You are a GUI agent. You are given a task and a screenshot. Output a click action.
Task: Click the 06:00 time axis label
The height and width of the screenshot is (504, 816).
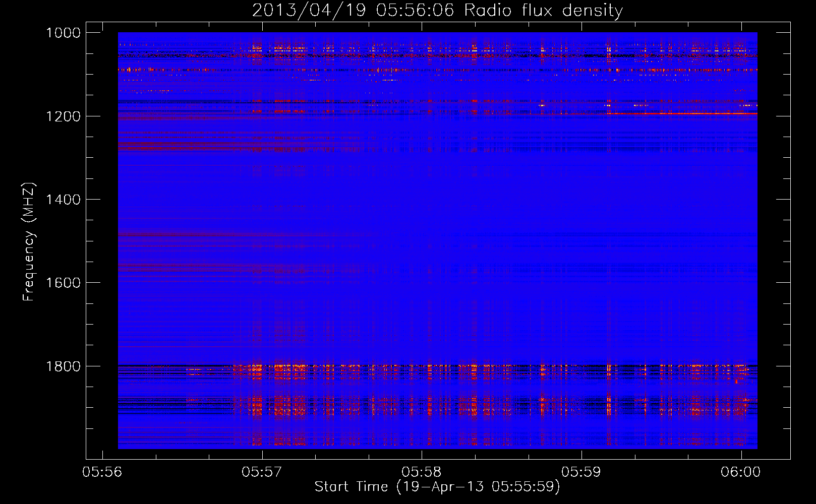741,472
